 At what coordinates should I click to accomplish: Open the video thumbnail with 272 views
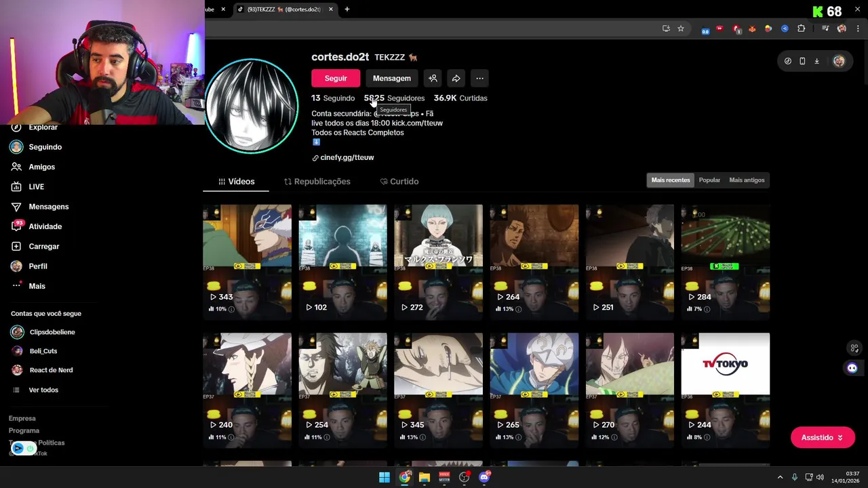click(438, 261)
